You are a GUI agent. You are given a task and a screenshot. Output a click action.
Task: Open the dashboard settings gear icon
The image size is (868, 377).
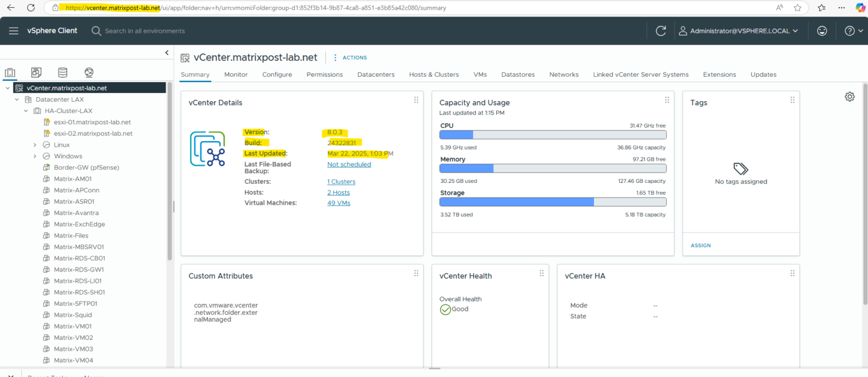click(x=850, y=97)
